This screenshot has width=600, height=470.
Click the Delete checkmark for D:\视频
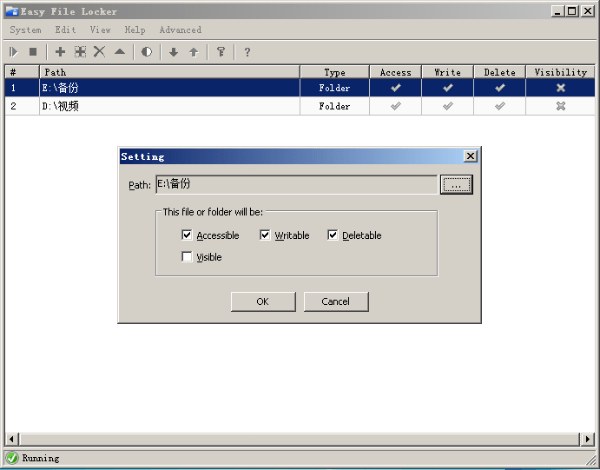pos(500,106)
